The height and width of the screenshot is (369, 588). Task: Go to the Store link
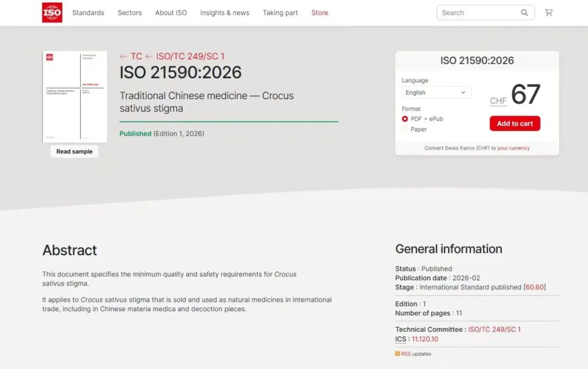[x=320, y=13]
